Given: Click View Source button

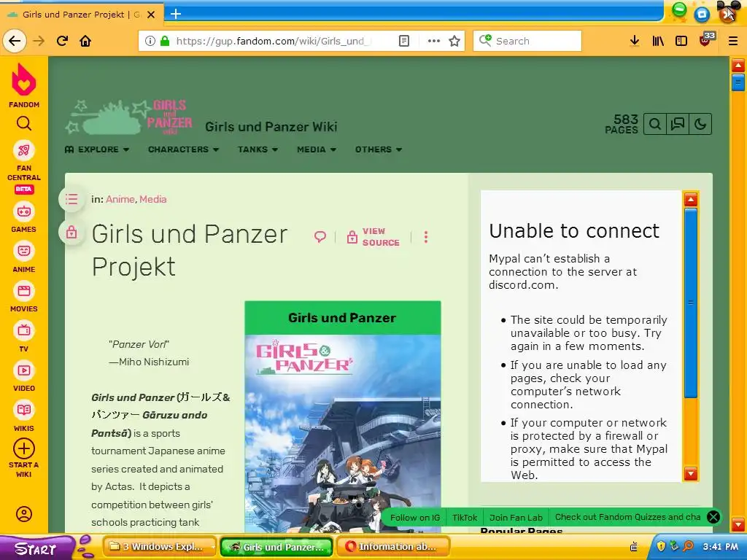Looking at the screenshot, I should click(373, 237).
